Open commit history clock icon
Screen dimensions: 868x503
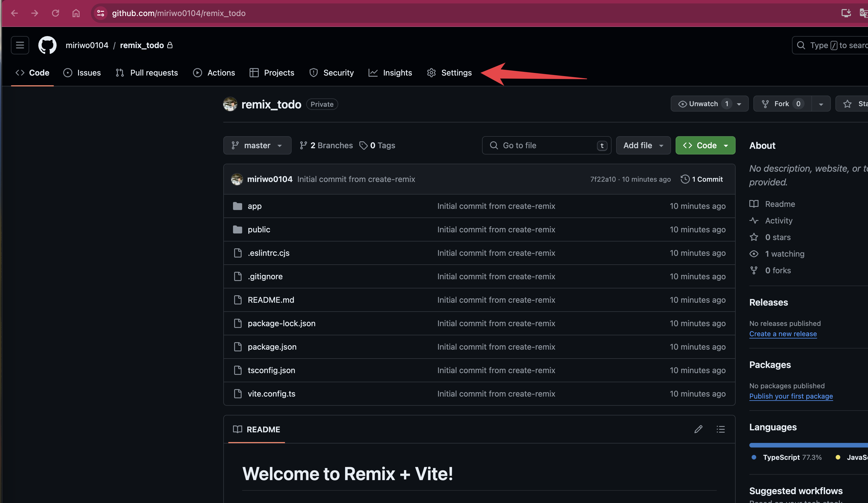click(685, 179)
